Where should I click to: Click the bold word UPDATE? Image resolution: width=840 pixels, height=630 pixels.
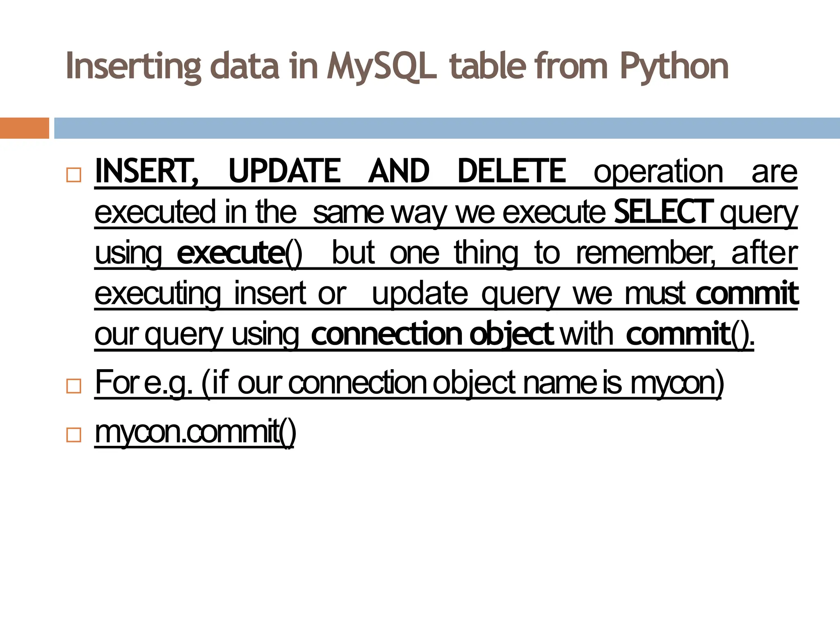coord(284,171)
